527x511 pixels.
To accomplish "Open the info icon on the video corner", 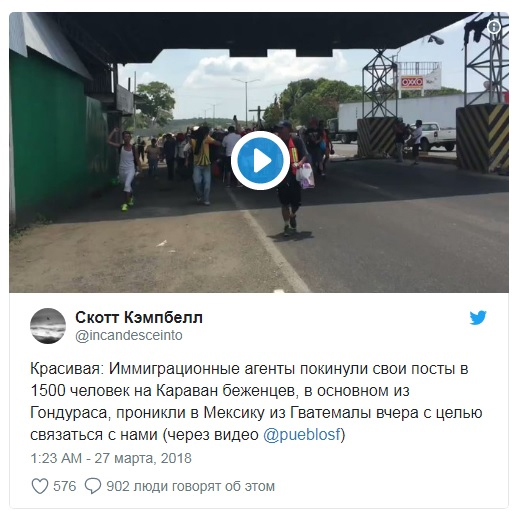I will click(x=493, y=27).
